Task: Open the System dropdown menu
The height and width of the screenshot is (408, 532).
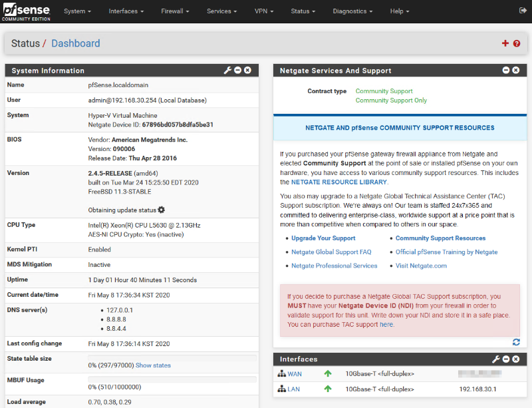Action: (x=78, y=11)
